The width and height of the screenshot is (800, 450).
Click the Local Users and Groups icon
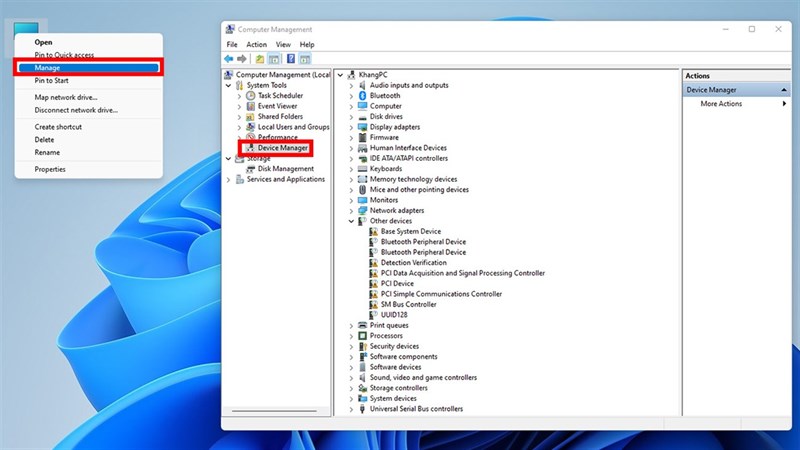coord(251,127)
